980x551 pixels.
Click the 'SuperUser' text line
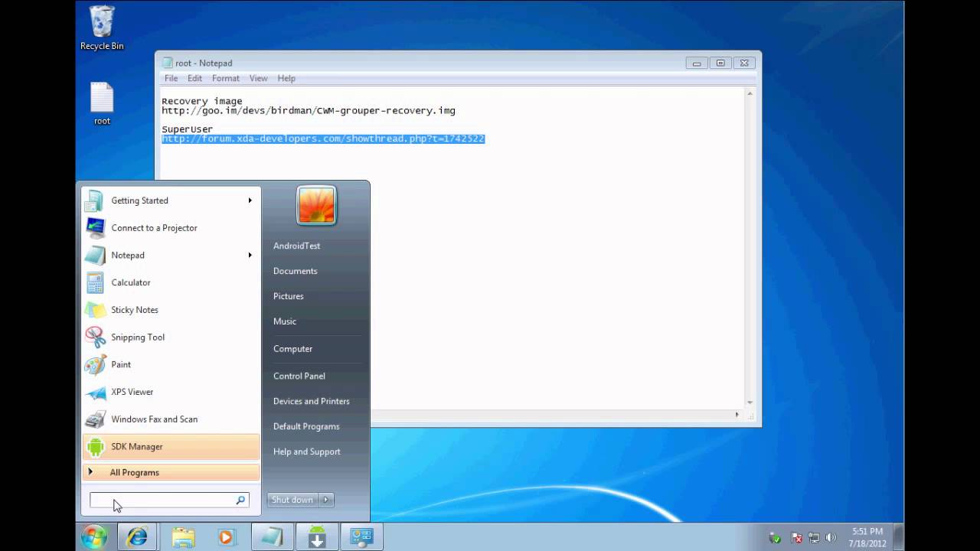[188, 129]
